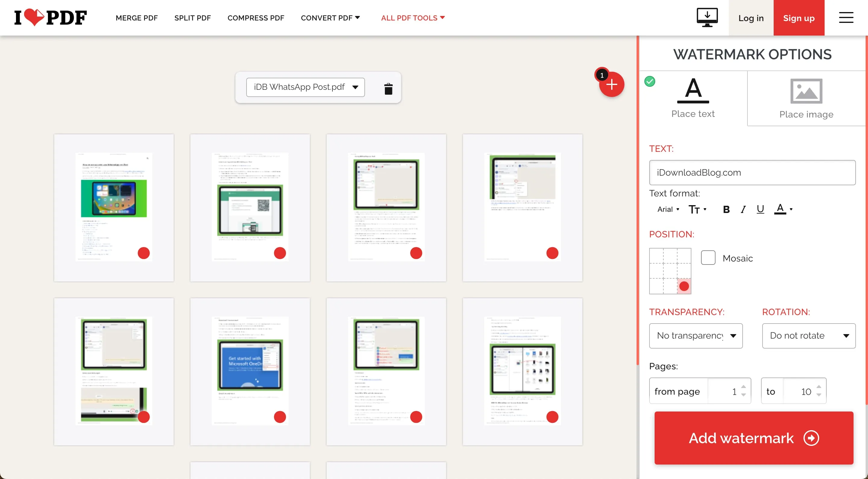Select the fourth page thumbnail in first row
Viewport: 868px width, 479px height.
point(522,208)
